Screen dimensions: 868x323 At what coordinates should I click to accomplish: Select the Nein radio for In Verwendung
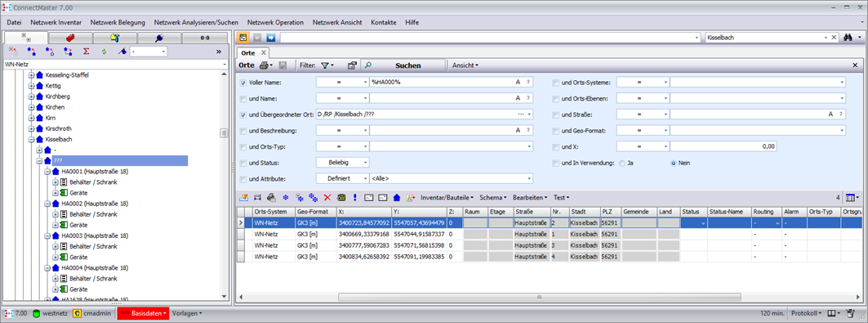[673, 163]
